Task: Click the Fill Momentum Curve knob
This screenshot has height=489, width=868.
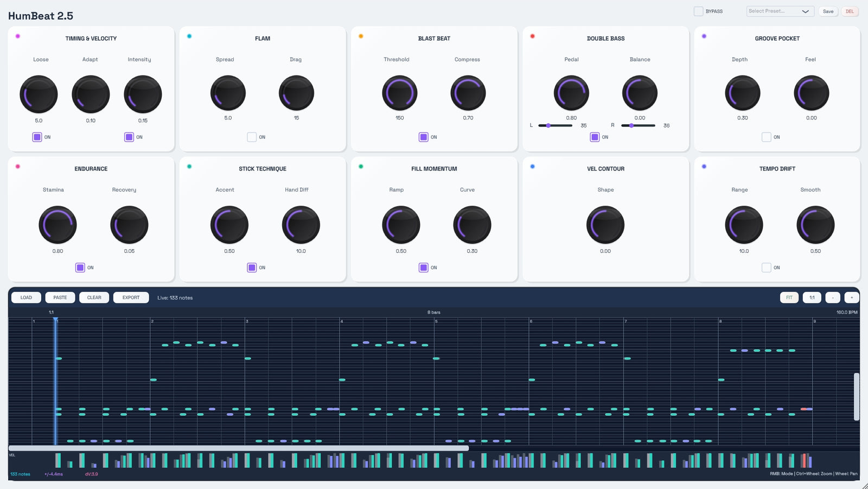Action: pos(472,225)
